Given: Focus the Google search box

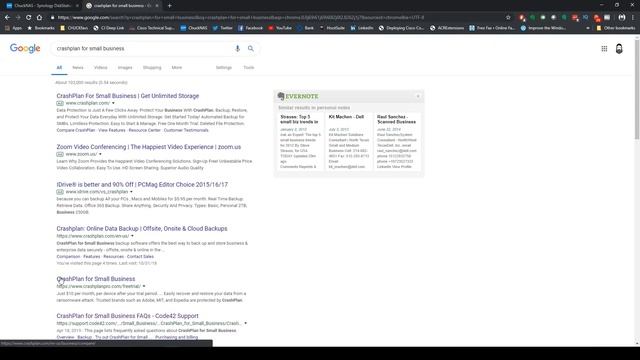Looking at the screenshot, I should click(x=143, y=49).
